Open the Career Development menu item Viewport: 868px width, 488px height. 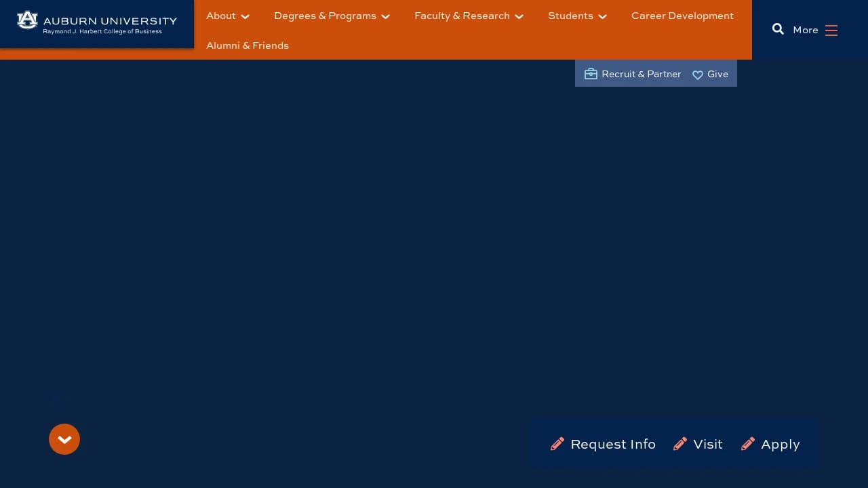[x=682, y=16]
